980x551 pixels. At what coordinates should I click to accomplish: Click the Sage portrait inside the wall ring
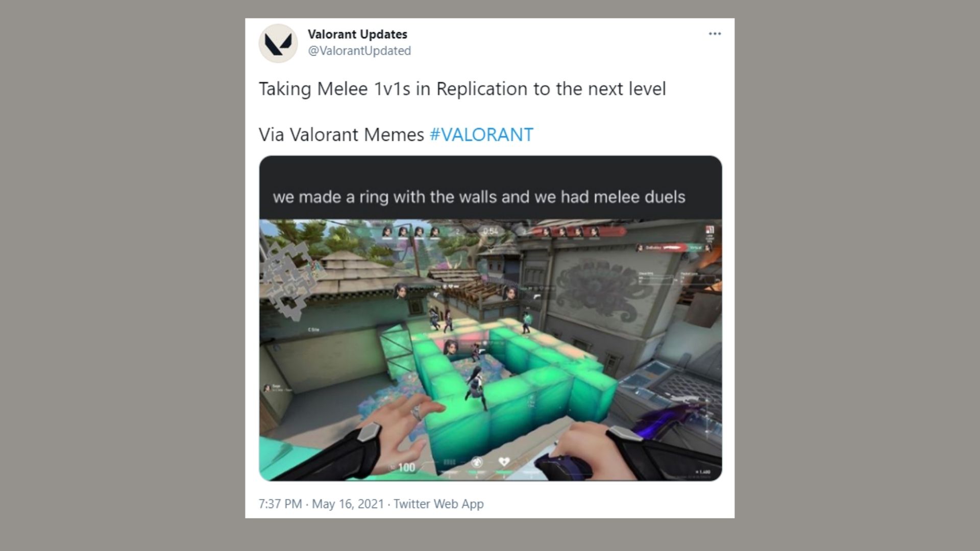click(x=451, y=347)
